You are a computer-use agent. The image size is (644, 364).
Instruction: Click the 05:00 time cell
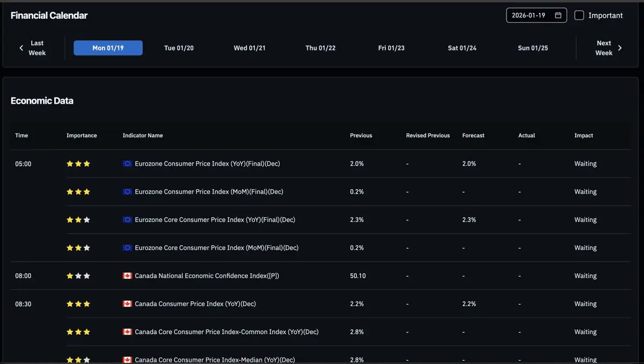pyautogui.click(x=23, y=164)
